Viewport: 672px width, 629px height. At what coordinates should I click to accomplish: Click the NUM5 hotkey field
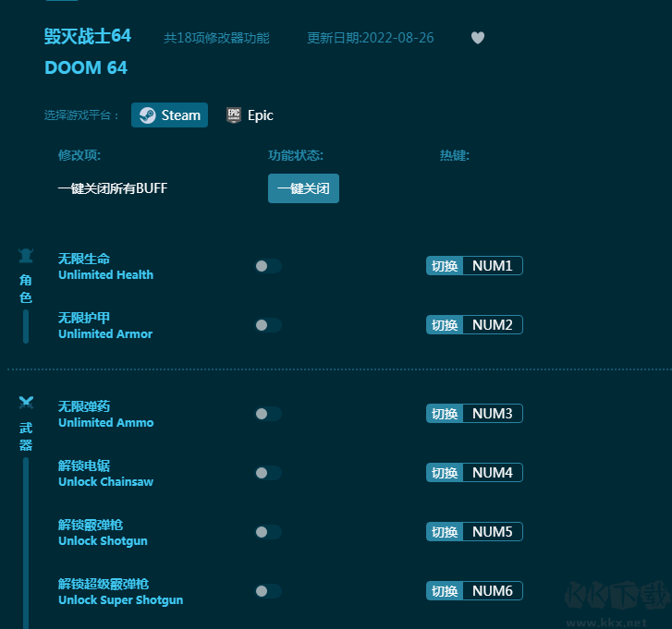click(x=493, y=532)
